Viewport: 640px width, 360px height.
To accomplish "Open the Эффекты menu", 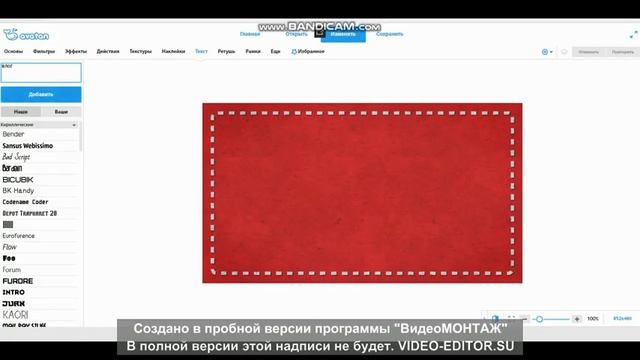I will click(76, 51).
